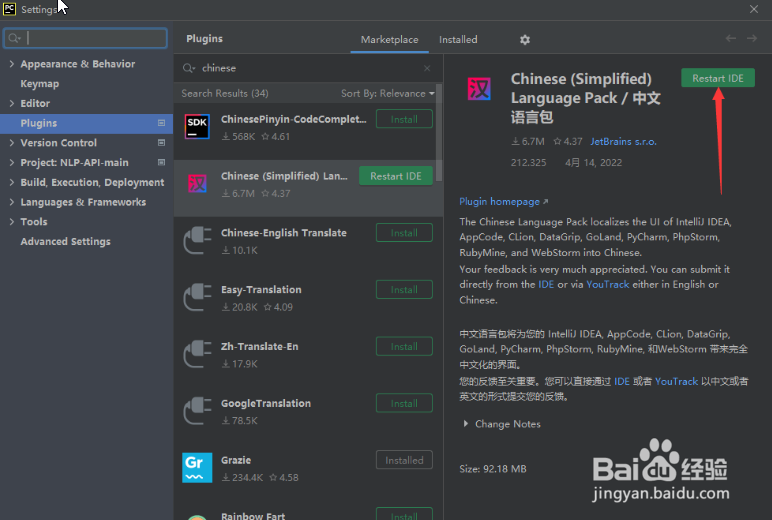Click the Chinese Simplified plugin icon in results list
This screenshot has height=520, width=772.
[x=197, y=183]
